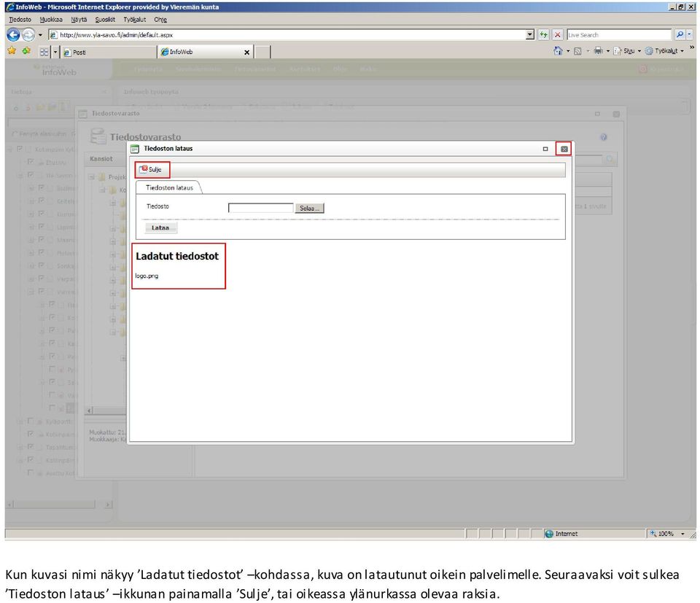This screenshot has width=700, height=603.
Task: Click the RSS feeds icon
Action: point(577,51)
